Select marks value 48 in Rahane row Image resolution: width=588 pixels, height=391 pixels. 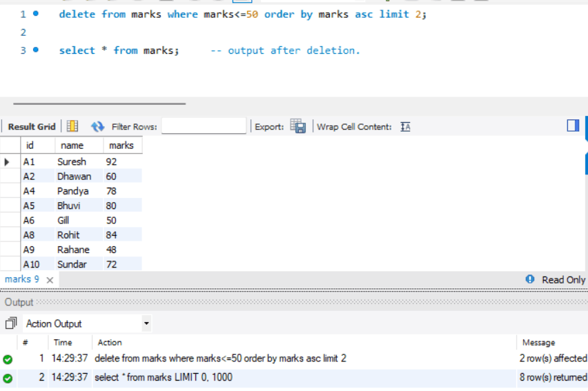[123, 250]
